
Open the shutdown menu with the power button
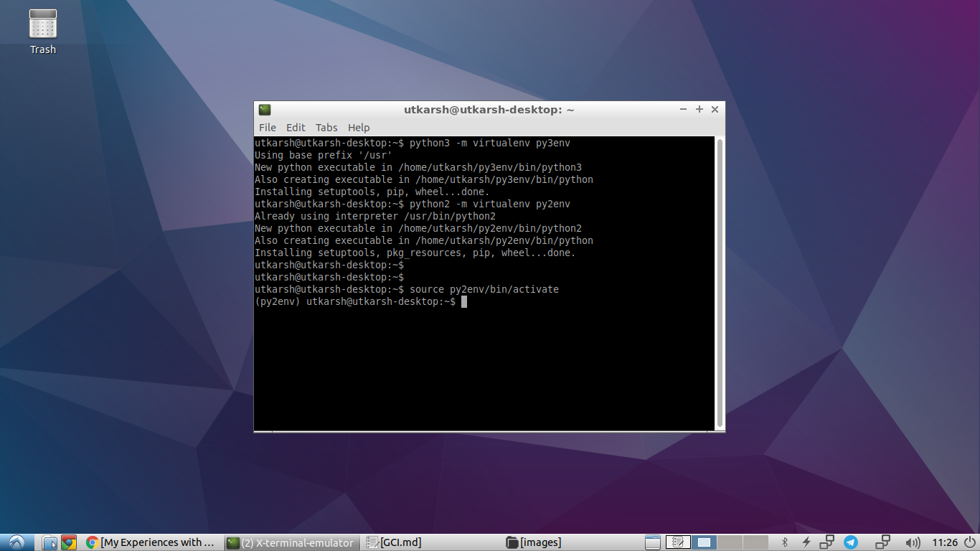[x=970, y=542]
